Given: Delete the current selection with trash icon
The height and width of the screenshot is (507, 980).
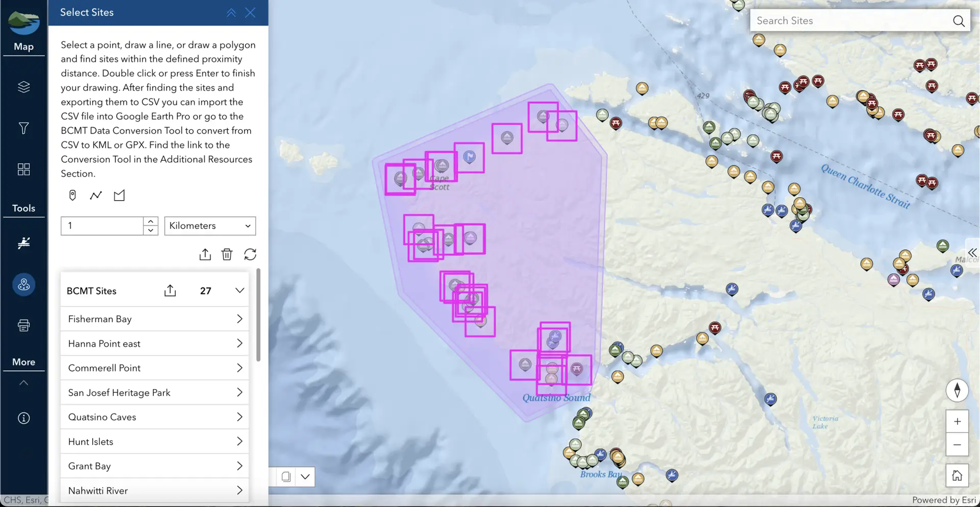Looking at the screenshot, I should pyautogui.click(x=227, y=254).
